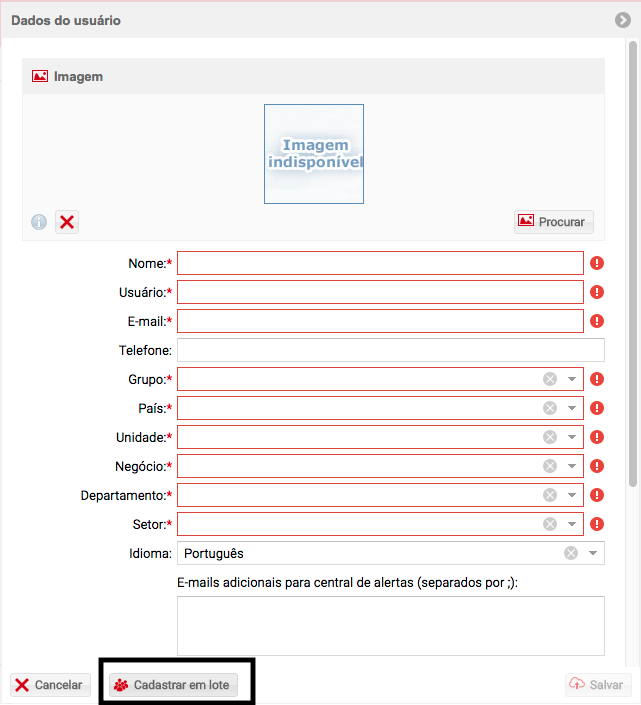
Task: Focus the Usuário input field
Action: coord(380,292)
